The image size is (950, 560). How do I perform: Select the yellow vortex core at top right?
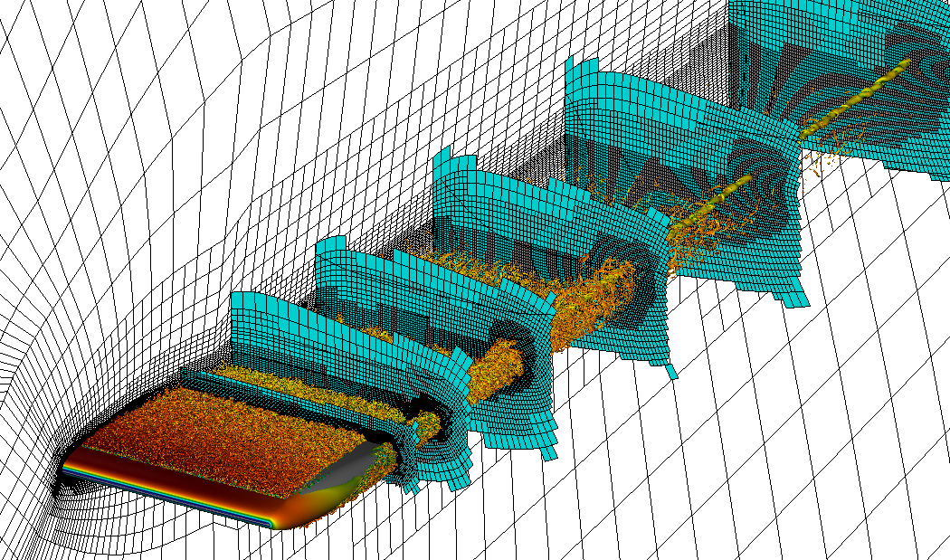click(x=856, y=100)
